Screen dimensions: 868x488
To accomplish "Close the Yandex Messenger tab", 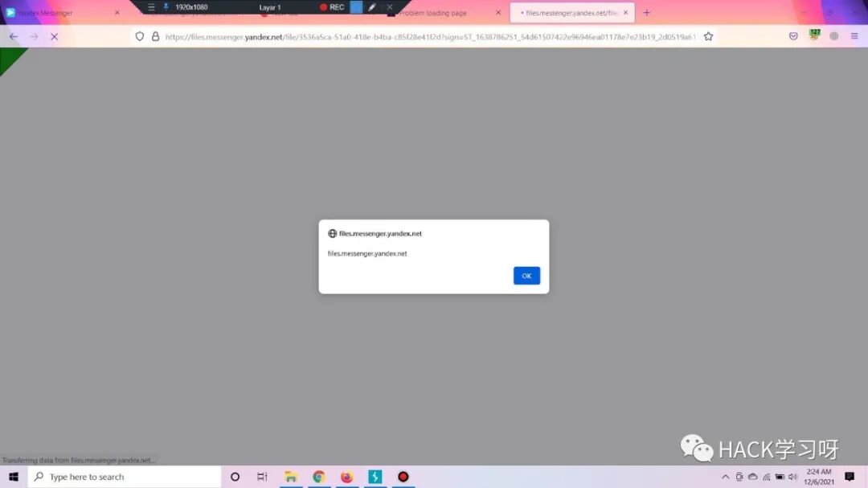I will click(117, 13).
